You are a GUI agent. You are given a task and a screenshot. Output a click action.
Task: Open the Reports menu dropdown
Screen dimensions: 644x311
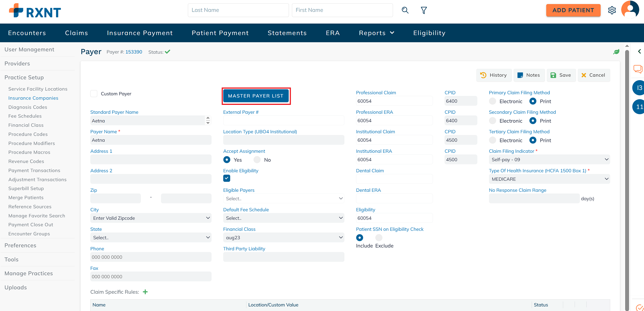point(376,33)
